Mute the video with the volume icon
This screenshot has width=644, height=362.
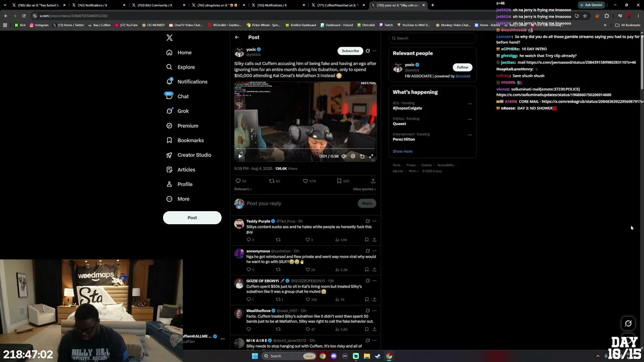[344, 156]
